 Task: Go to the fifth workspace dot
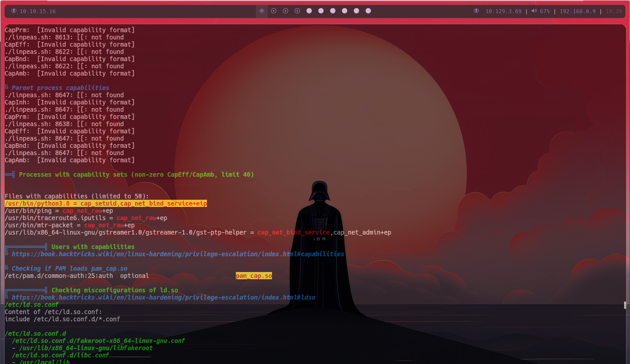[x=309, y=11]
